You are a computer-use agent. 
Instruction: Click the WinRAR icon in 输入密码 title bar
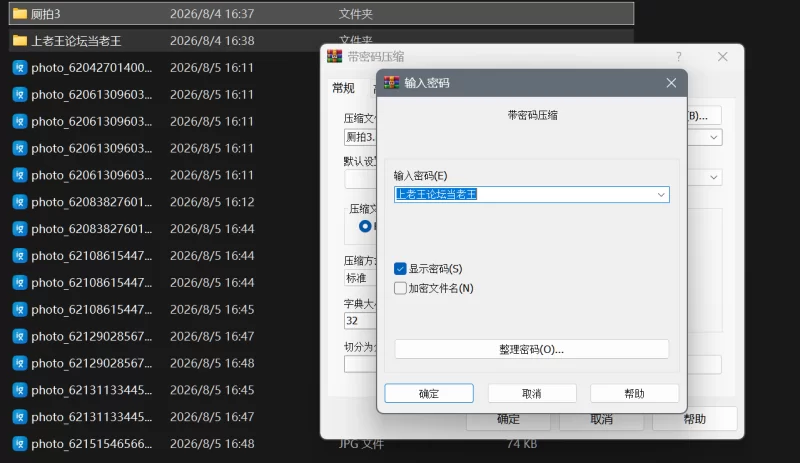pos(391,83)
